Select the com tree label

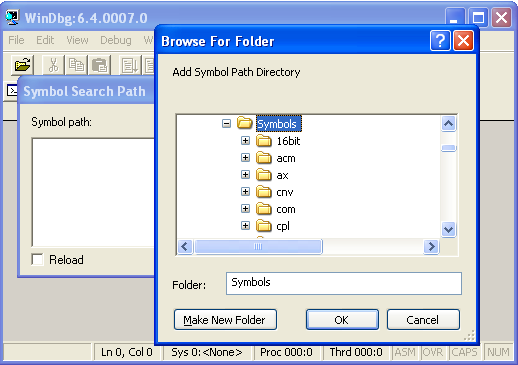[x=286, y=209]
